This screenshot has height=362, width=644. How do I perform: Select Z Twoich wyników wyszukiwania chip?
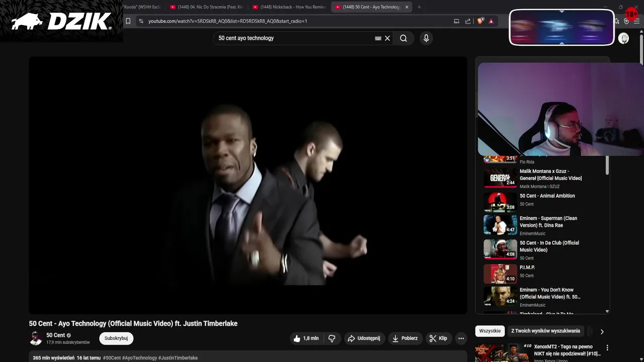point(545,331)
